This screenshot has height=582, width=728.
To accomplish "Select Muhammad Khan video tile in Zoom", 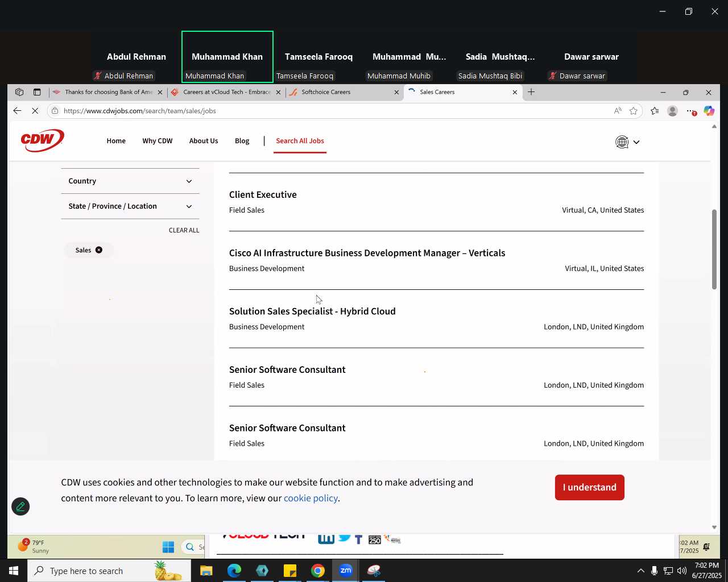I will (227, 57).
